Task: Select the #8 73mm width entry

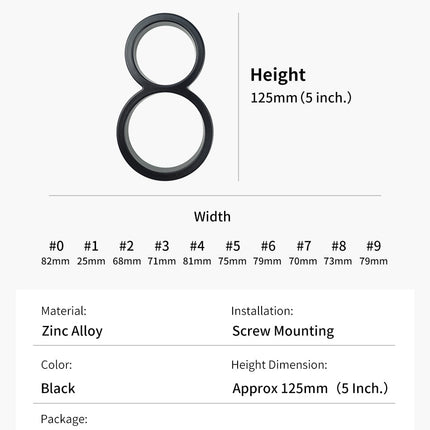Action: pos(338,253)
